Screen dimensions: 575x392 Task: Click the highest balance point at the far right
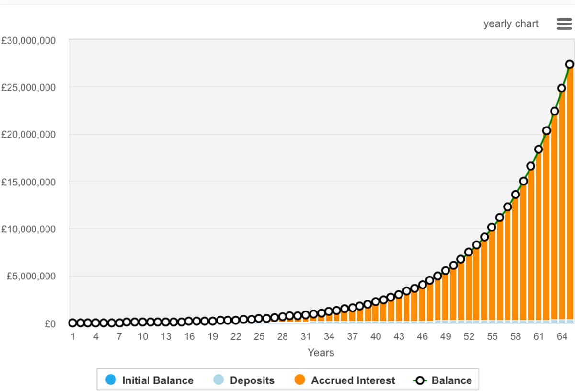tap(570, 64)
